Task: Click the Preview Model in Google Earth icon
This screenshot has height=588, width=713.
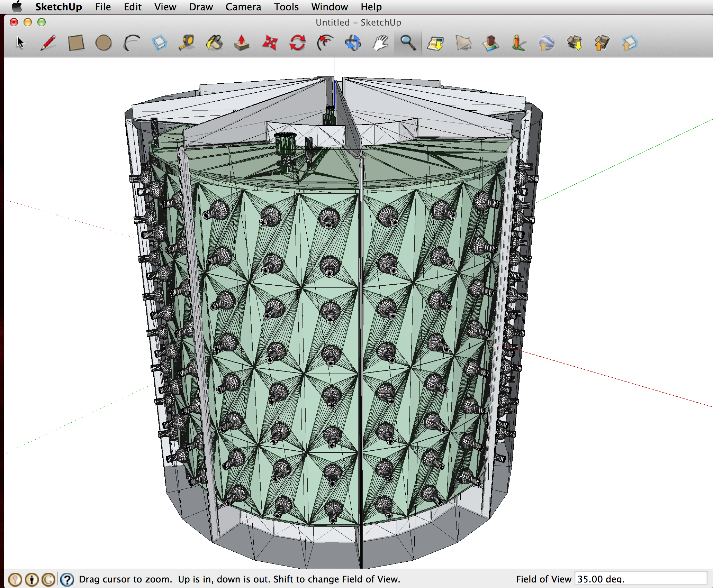Action: click(x=547, y=43)
